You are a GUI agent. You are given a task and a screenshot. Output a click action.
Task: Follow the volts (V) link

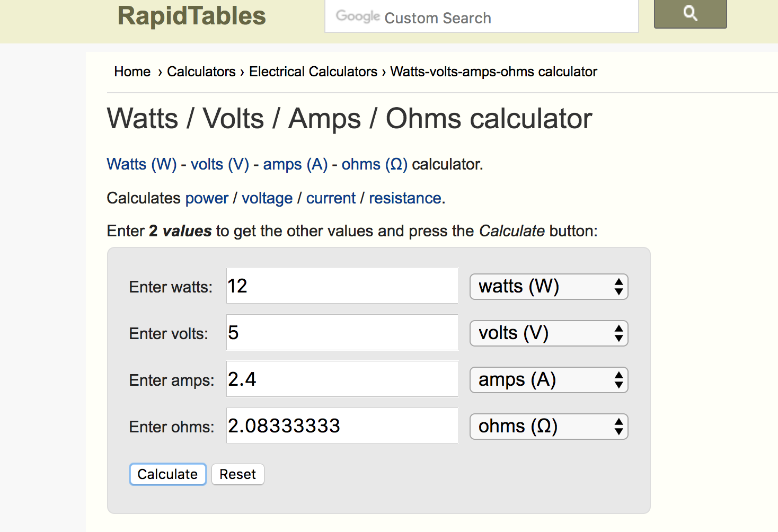pyautogui.click(x=219, y=164)
